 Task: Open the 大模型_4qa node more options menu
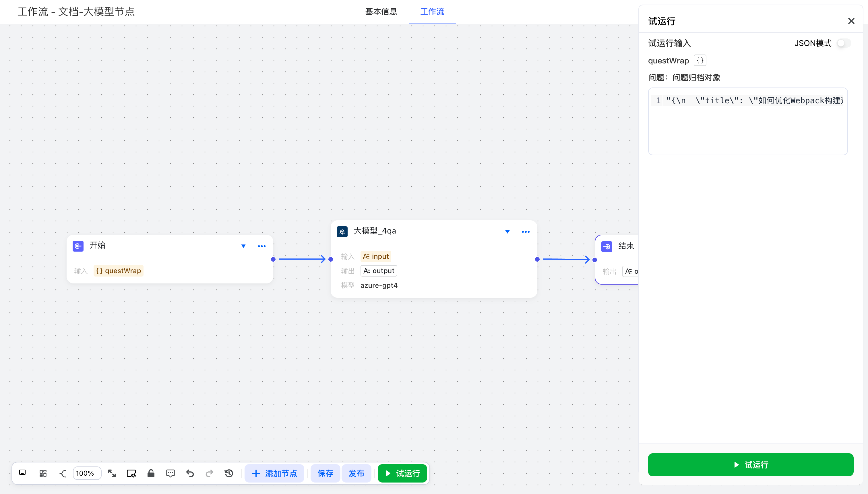pos(526,232)
